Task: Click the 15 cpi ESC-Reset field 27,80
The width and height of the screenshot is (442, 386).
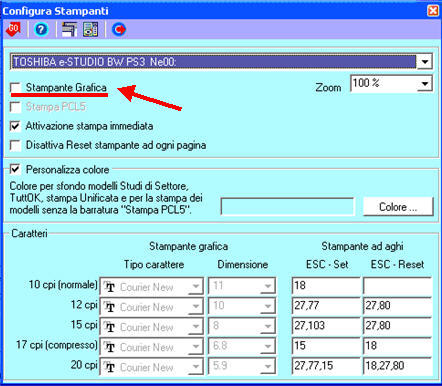Action: [x=397, y=326]
